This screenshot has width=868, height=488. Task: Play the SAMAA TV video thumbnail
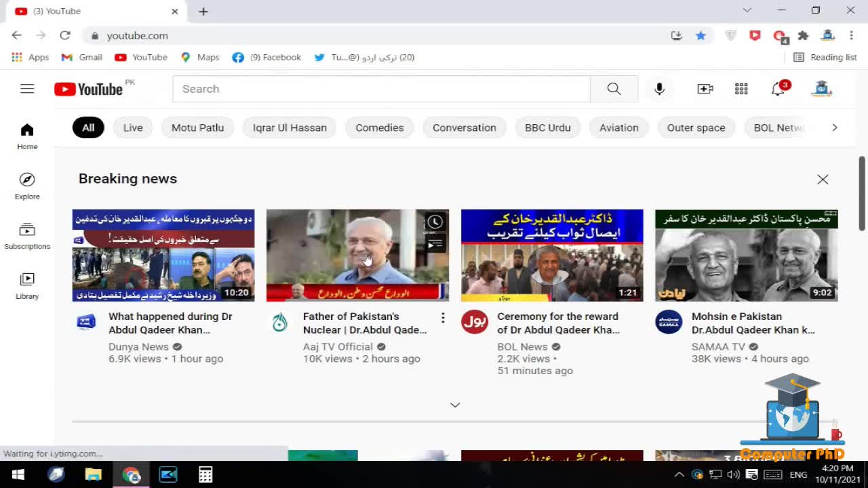click(x=747, y=256)
